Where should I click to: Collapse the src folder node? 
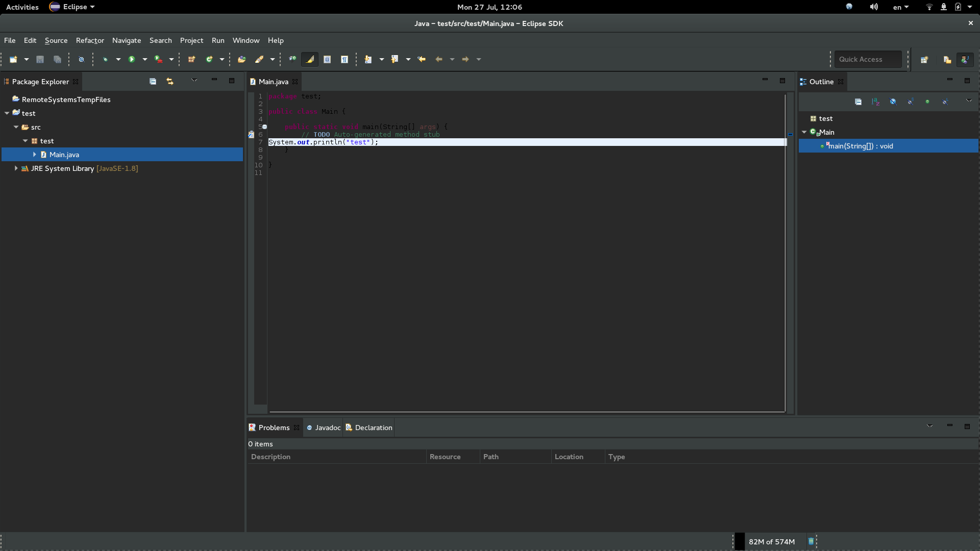pos(16,127)
